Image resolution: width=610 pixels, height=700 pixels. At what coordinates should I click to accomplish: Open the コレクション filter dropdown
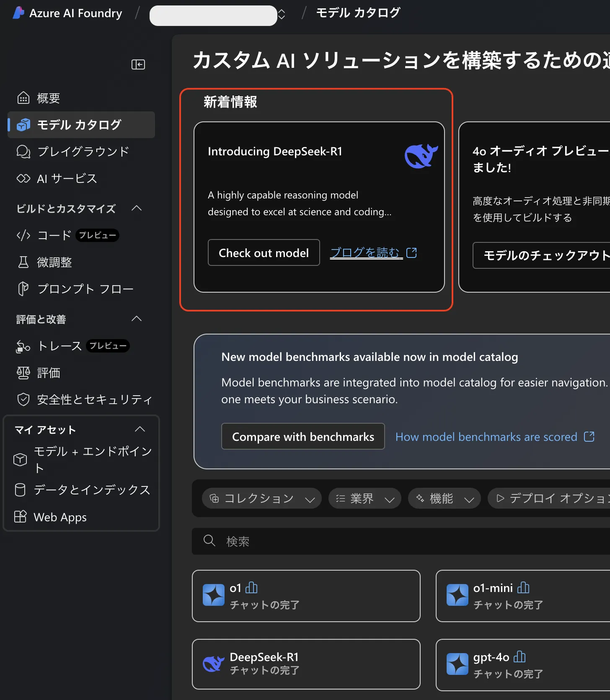[x=262, y=498]
